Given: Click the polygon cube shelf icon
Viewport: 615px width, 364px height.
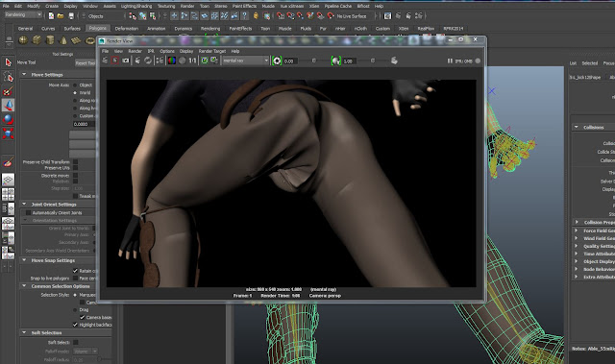Looking at the screenshot, I should tap(37, 40).
